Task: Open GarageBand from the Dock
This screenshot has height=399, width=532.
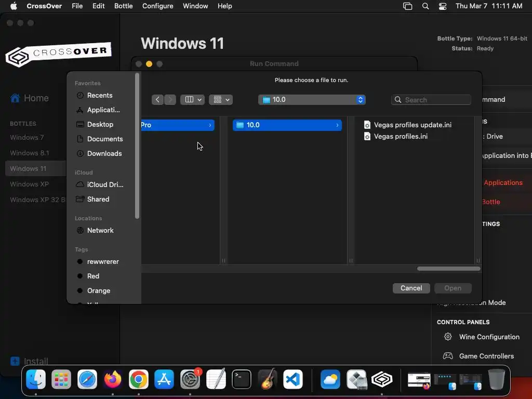Action: tap(268, 379)
